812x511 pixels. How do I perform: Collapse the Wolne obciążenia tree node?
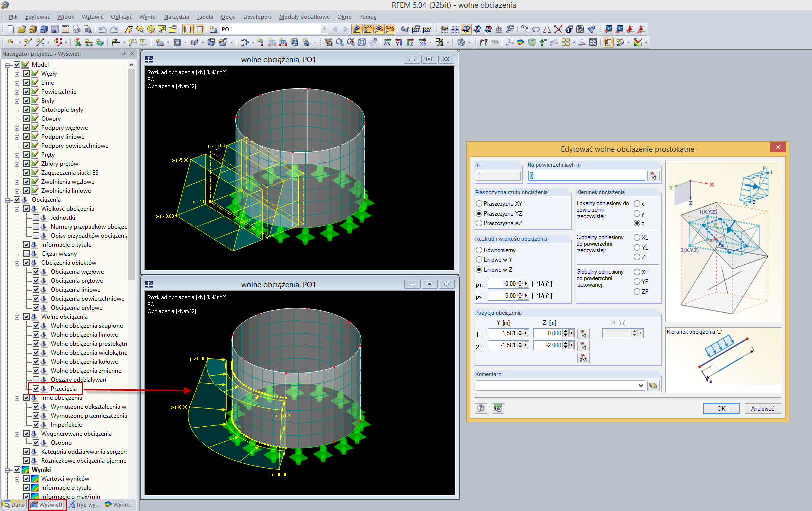17,317
